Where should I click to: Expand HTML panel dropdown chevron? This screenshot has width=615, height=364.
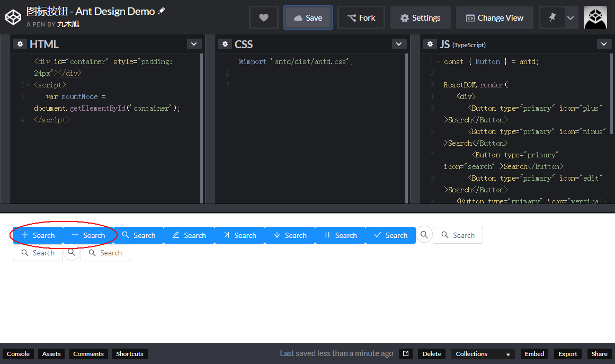click(194, 44)
